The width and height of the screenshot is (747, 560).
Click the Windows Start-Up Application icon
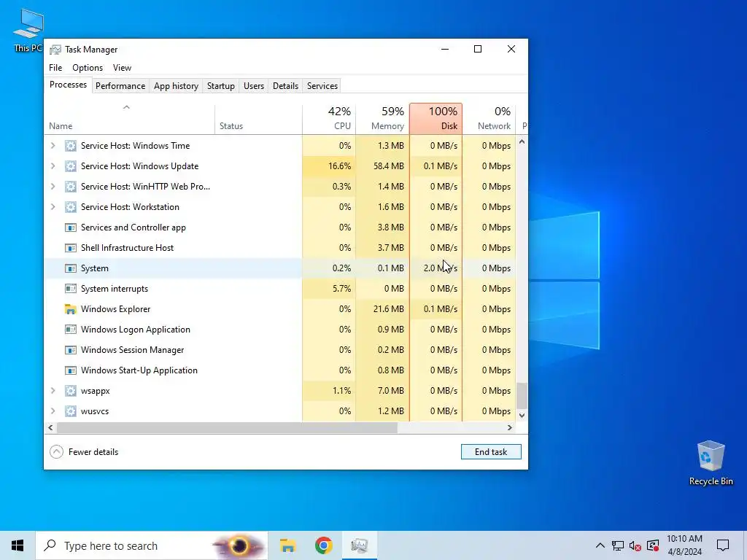[71, 370]
